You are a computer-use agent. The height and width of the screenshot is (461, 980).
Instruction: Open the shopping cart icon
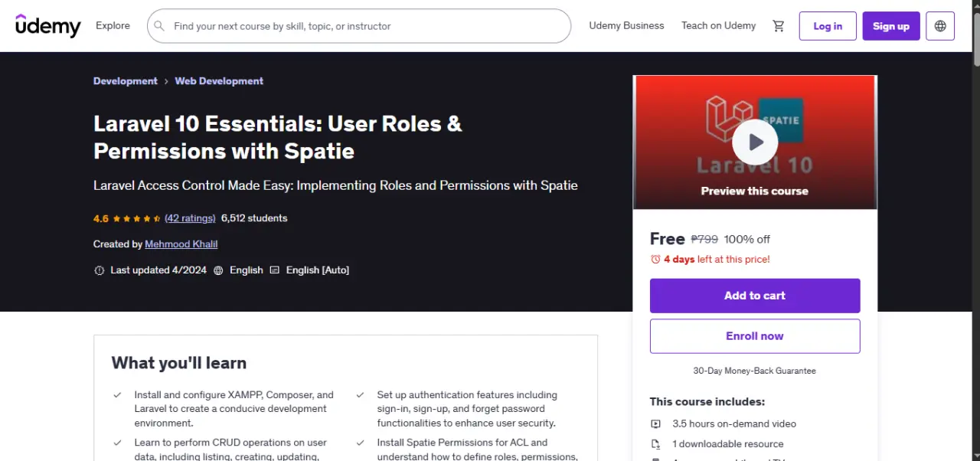point(779,26)
